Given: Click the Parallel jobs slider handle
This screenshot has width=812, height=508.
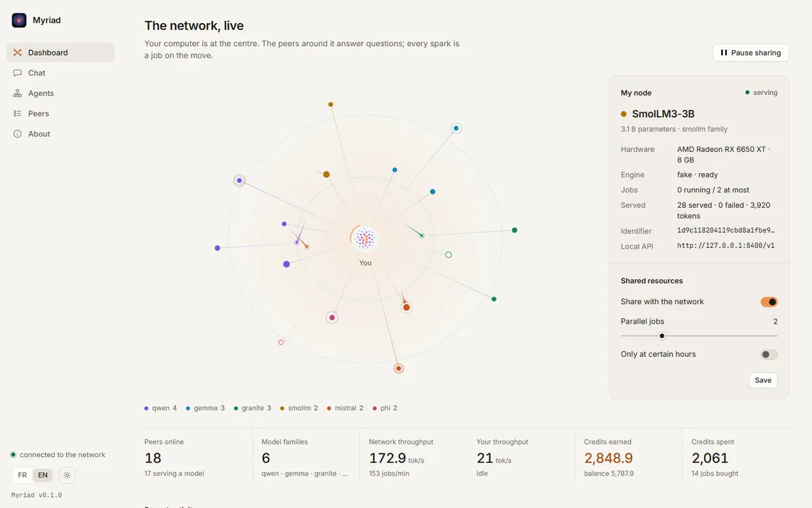Looking at the screenshot, I should tap(662, 336).
